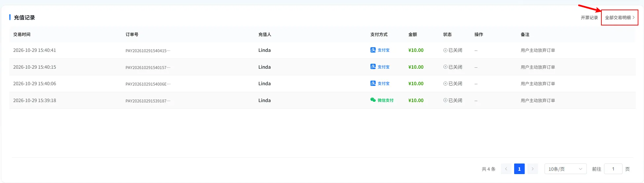This screenshot has width=644, height=183.
Task: Click Alipay icon in the 15:40:15 row
Action: click(x=373, y=66)
